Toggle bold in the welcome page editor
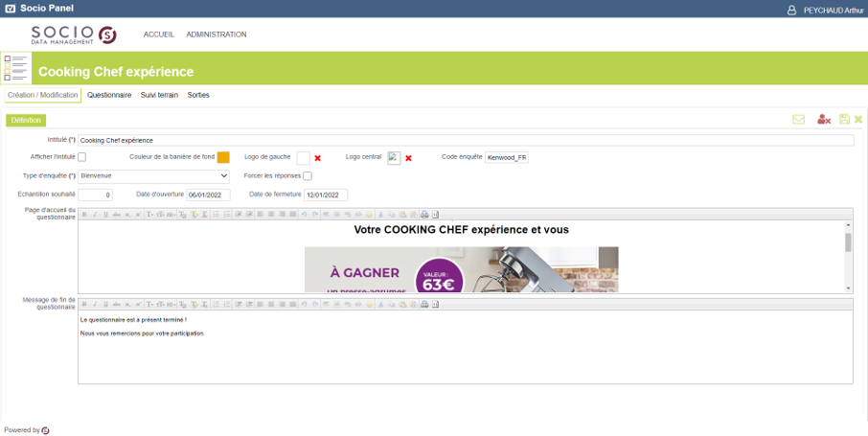This screenshot has width=868, height=436. click(84, 215)
